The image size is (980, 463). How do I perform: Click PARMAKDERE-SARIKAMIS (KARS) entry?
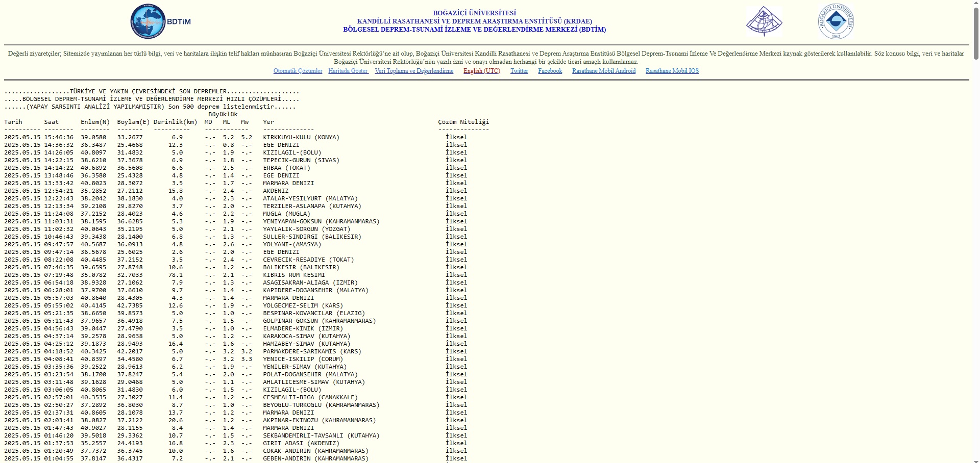(x=312, y=351)
